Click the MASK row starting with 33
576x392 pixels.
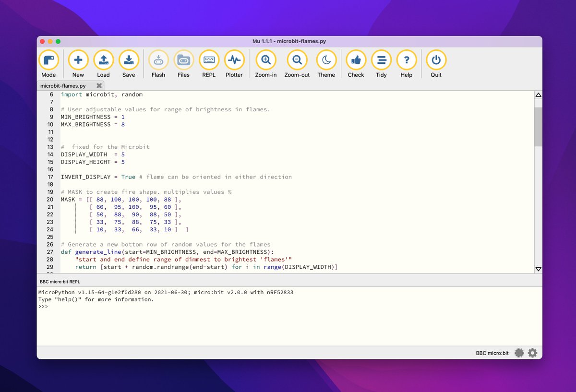pyautogui.click(x=136, y=222)
